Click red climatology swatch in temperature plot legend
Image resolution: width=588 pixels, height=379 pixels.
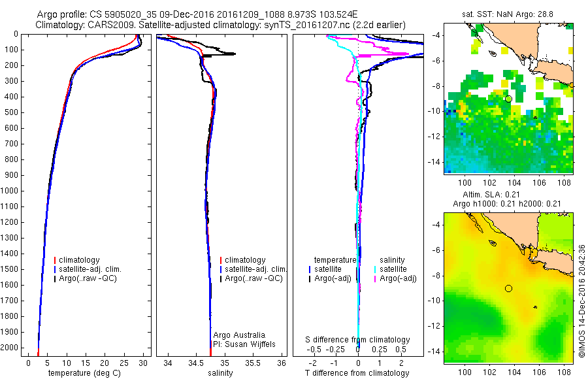click(55, 260)
